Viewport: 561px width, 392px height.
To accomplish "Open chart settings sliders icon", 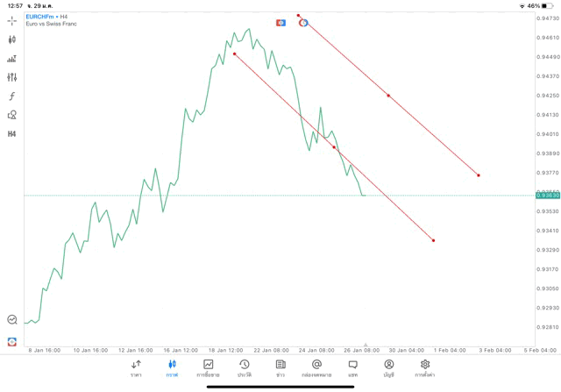I will 11,77.
